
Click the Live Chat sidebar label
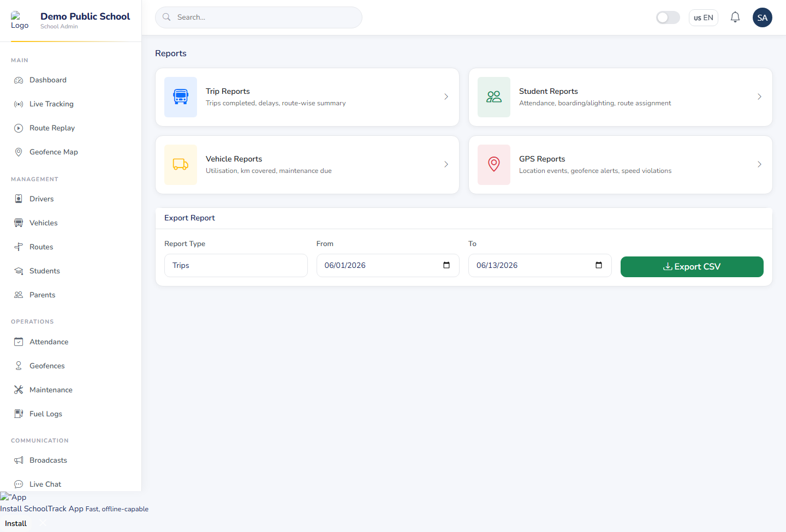45,485
